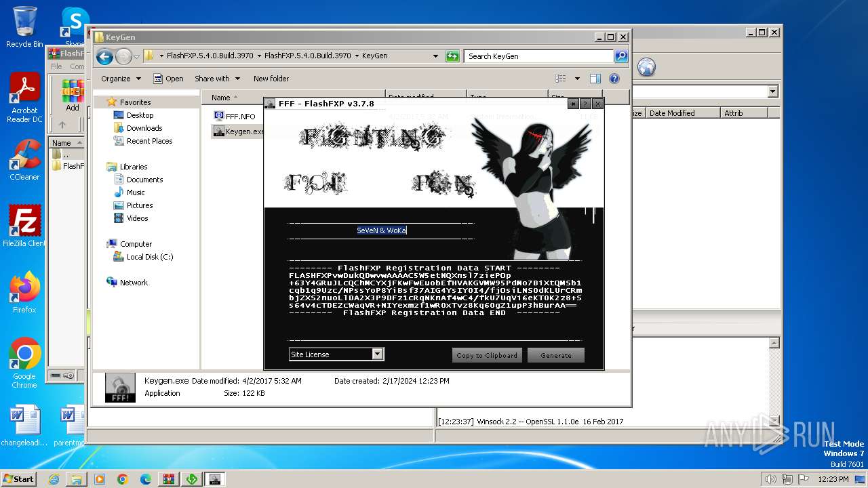
Task: Click the search magnifier in Explorer
Action: click(x=620, y=56)
